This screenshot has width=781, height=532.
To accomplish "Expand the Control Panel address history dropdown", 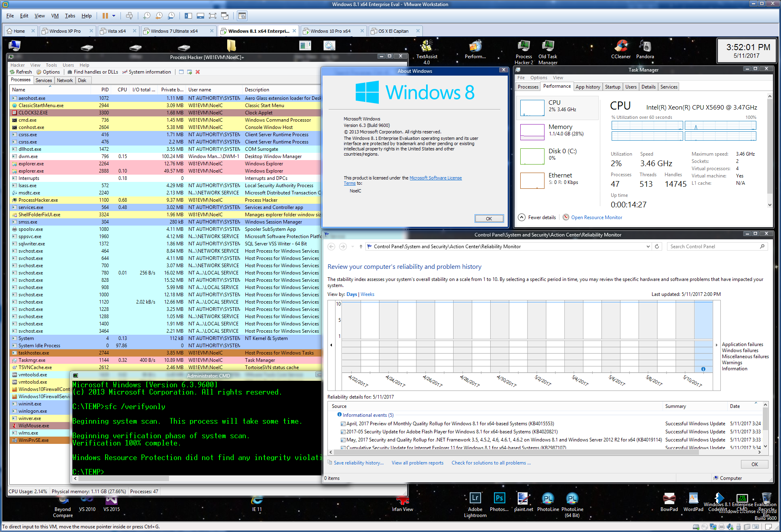I will coord(648,247).
